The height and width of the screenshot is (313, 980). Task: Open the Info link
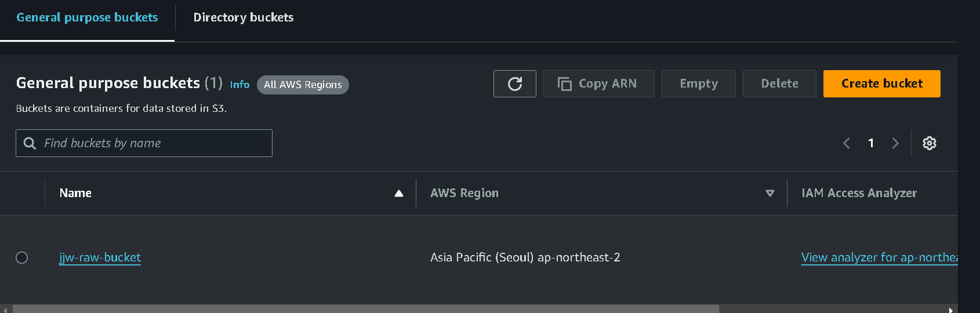coord(239,85)
